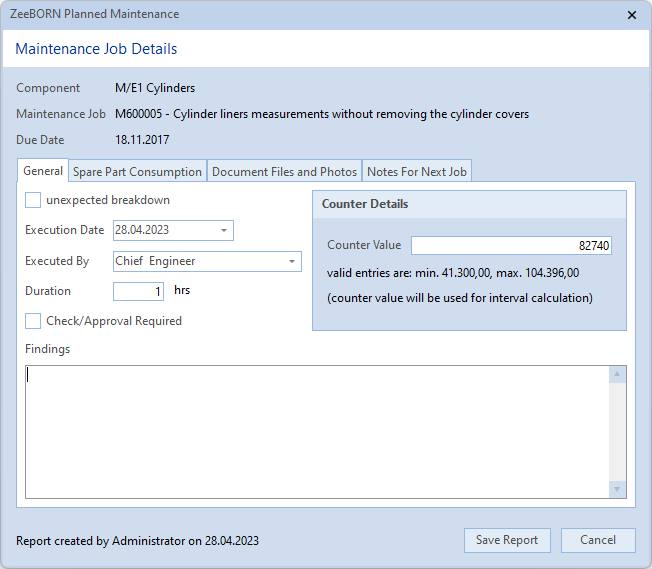Screen dimensions: 652x569
Task: Expand the Executed By dropdown list
Action: pyautogui.click(x=292, y=261)
